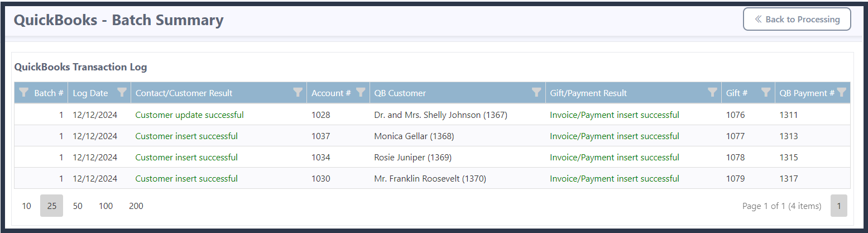This screenshot has width=868, height=233.
Task: Select 'Dr. and Mrs. Shelly Johnson (1367)' cell
Action: pos(440,115)
